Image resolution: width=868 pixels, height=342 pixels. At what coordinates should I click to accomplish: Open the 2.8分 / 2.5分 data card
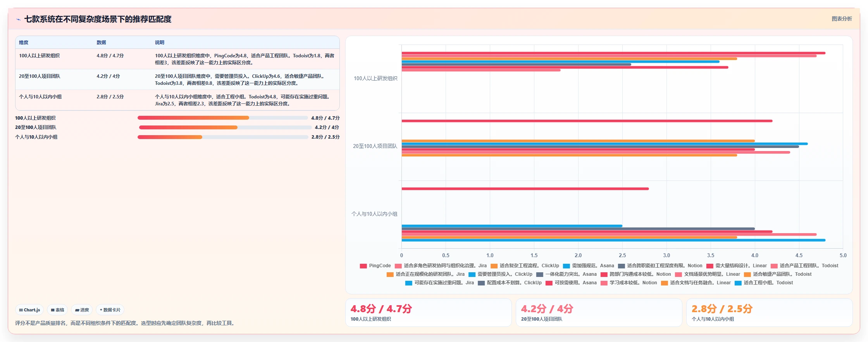click(x=769, y=313)
